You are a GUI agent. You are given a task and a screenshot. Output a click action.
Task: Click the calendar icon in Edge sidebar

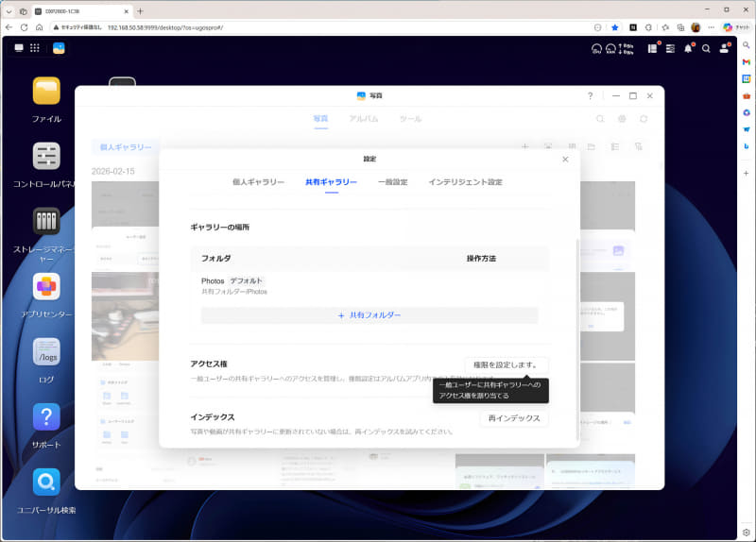click(747, 79)
